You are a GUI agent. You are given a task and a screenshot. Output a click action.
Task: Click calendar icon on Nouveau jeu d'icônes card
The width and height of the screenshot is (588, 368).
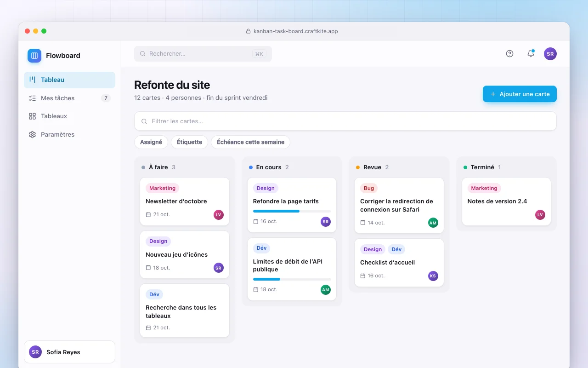coord(148,268)
